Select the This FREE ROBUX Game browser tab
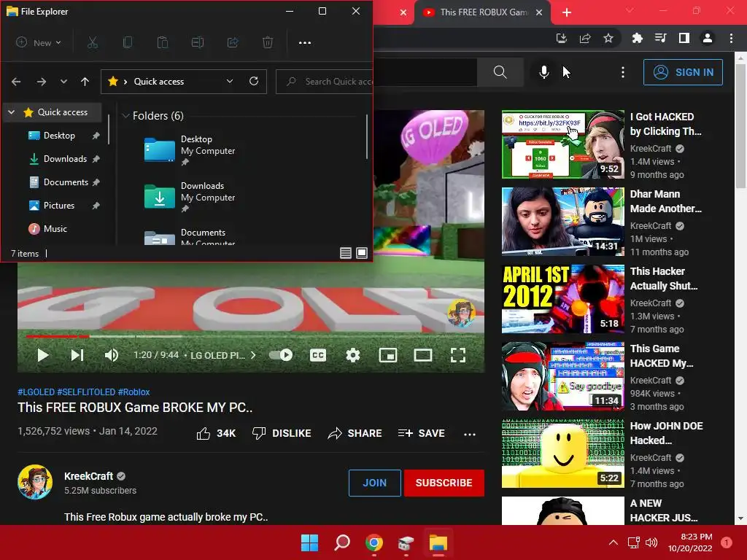747x560 pixels. coord(483,12)
